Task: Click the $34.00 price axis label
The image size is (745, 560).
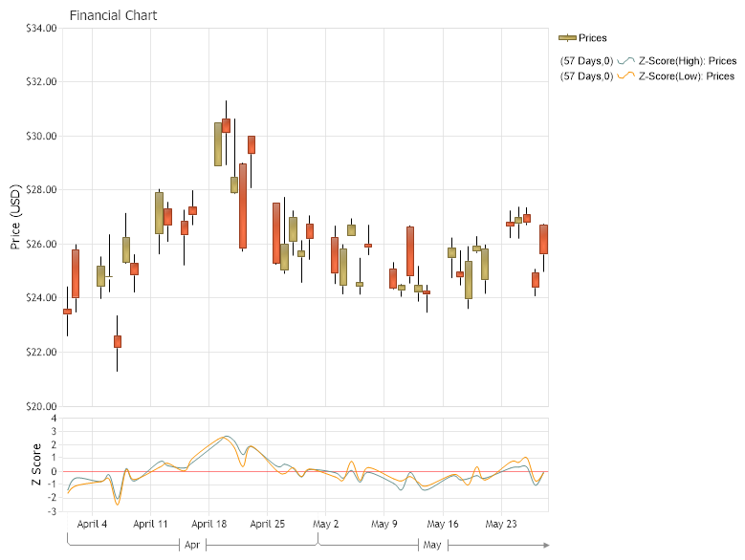Action: click(x=41, y=29)
